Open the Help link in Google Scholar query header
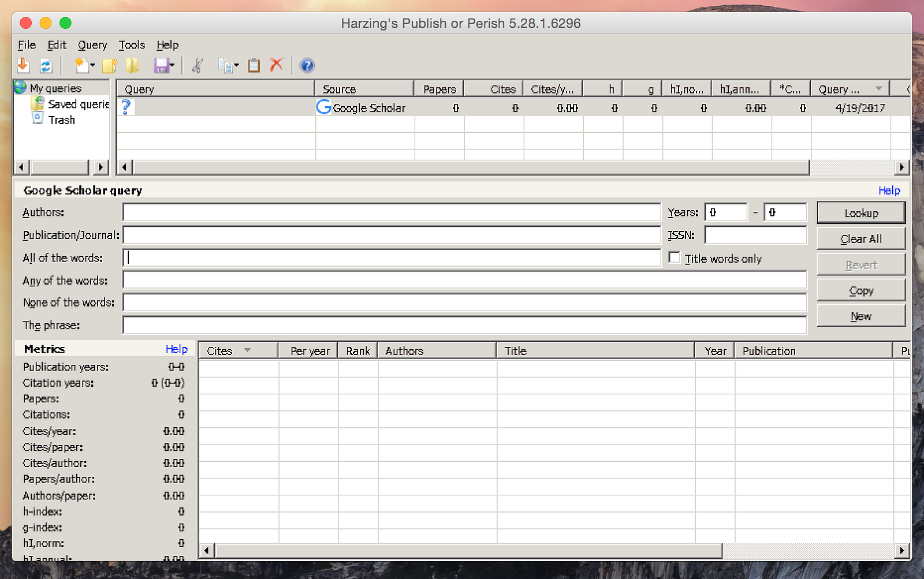Viewport: 924px width, 579px height. click(x=889, y=190)
